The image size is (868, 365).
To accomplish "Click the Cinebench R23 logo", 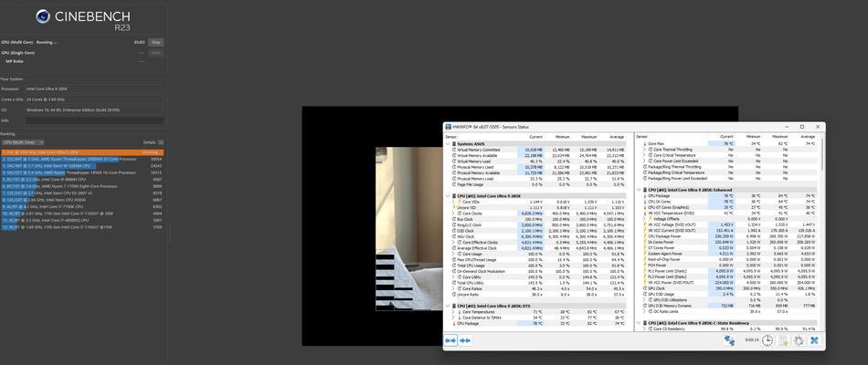I will (83, 19).
